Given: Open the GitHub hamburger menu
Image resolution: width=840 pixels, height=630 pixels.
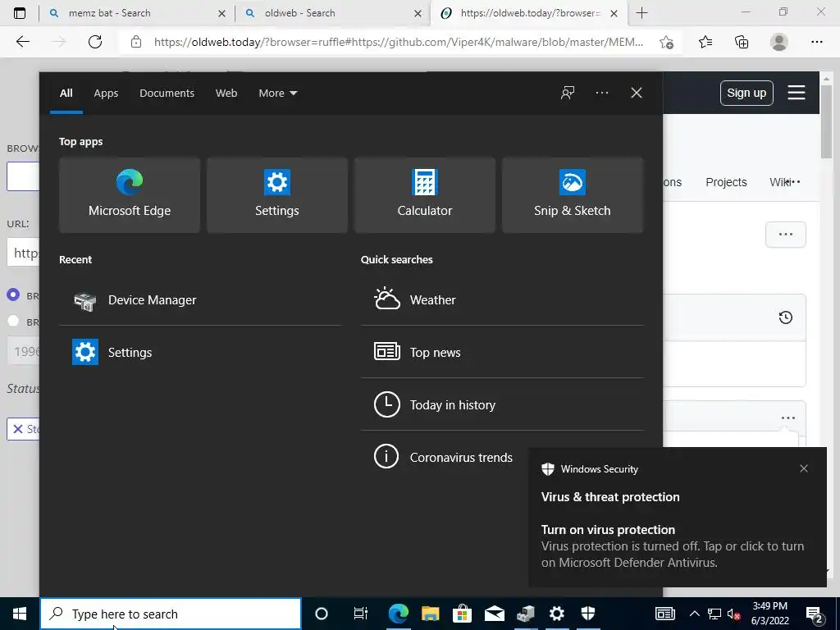Looking at the screenshot, I should [x=796, y=93].
